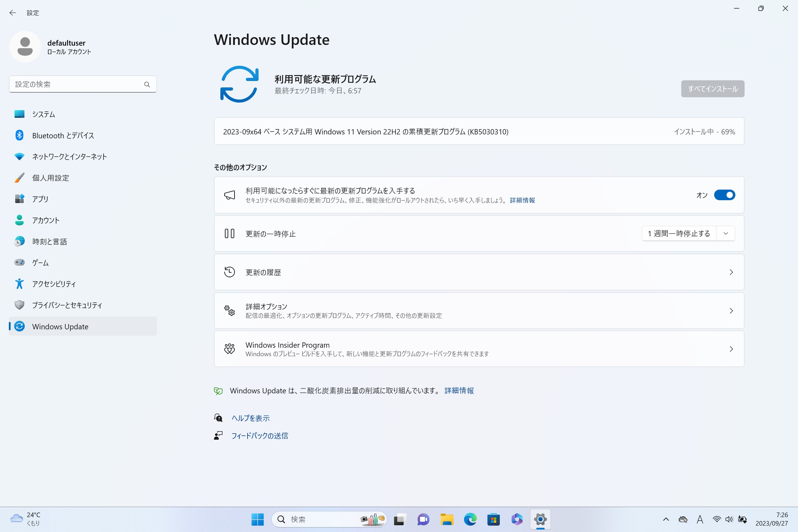Screen dimensions: 798x532
Task: Open 詳細情報 link in latest updates row
Action: click(x=522, y=201)
